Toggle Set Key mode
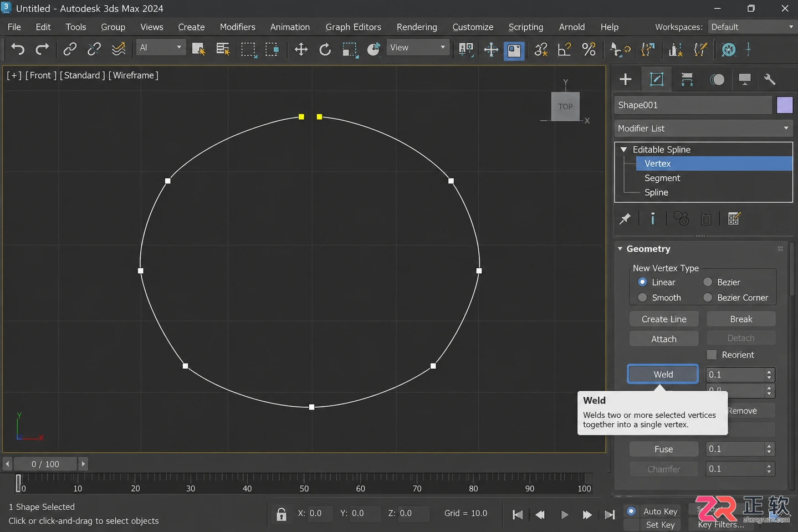798x532 pixels. (x=660, y=525)
